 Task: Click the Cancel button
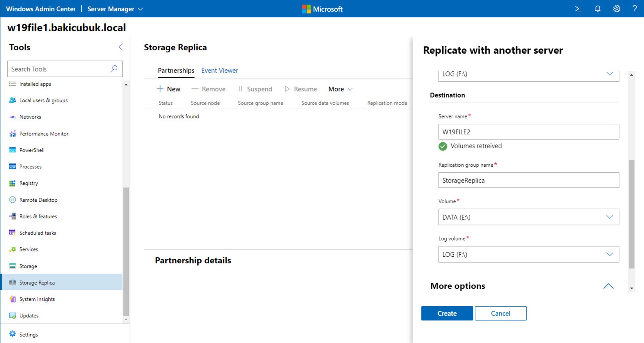pyautogui.click(x=500, y=313)
